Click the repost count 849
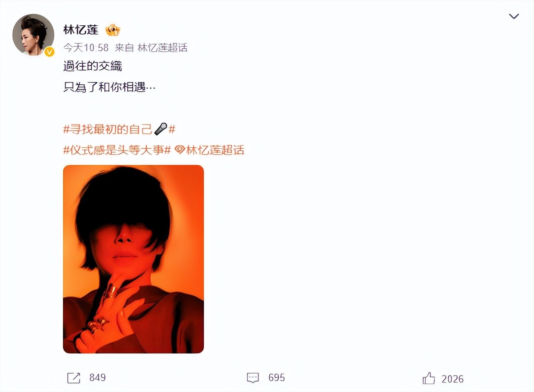This screenshot has height=392, width=534. click(x=97, y=378)
